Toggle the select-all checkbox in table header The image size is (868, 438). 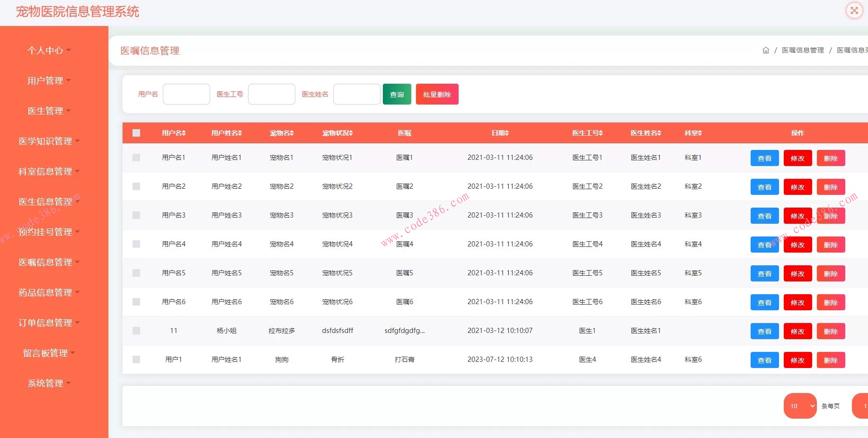tap(136, 133)
